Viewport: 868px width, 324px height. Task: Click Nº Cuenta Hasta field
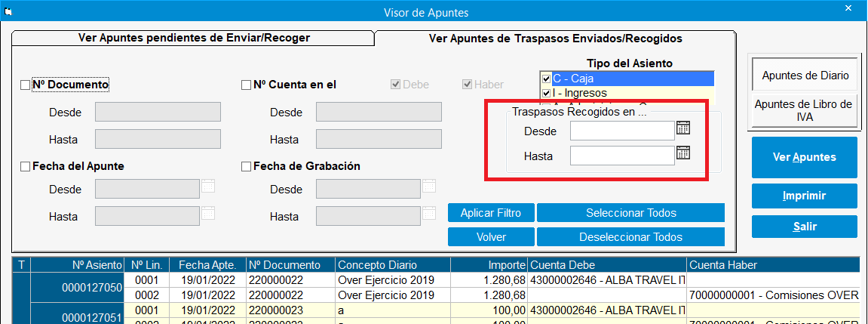pos(379,139)
